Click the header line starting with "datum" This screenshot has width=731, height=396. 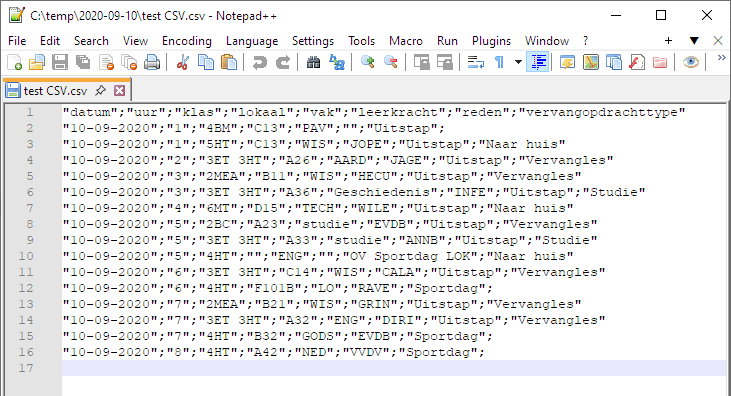point(374,112)
